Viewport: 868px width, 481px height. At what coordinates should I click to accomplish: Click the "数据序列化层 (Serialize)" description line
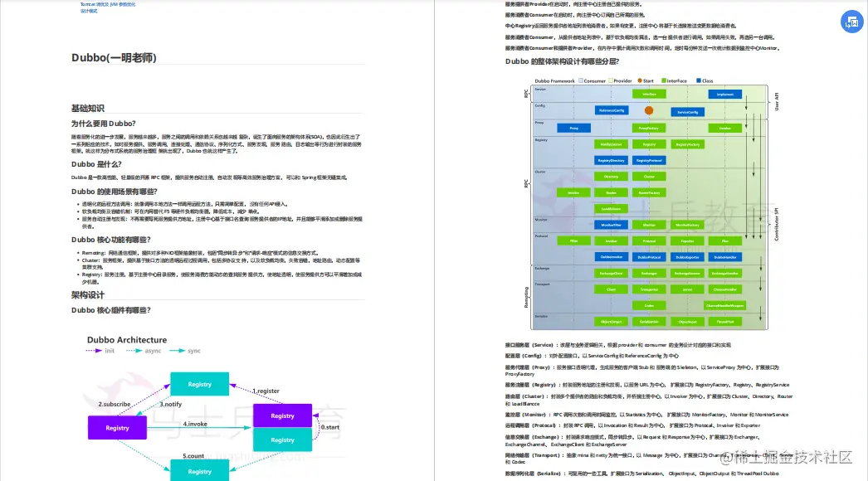point(642,474)
